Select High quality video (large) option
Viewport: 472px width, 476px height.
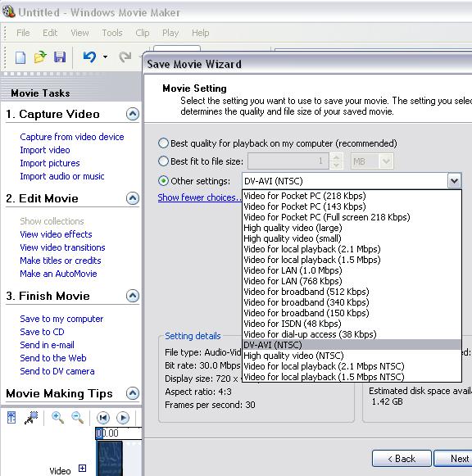[x=352, y=228]
